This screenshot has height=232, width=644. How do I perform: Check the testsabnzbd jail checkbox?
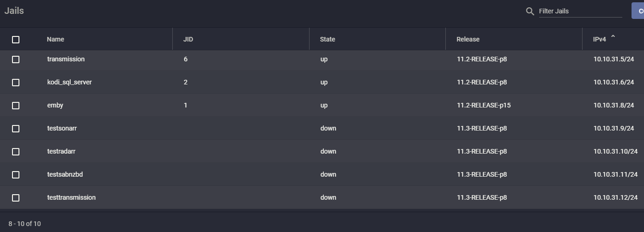(x=16, y=175)
